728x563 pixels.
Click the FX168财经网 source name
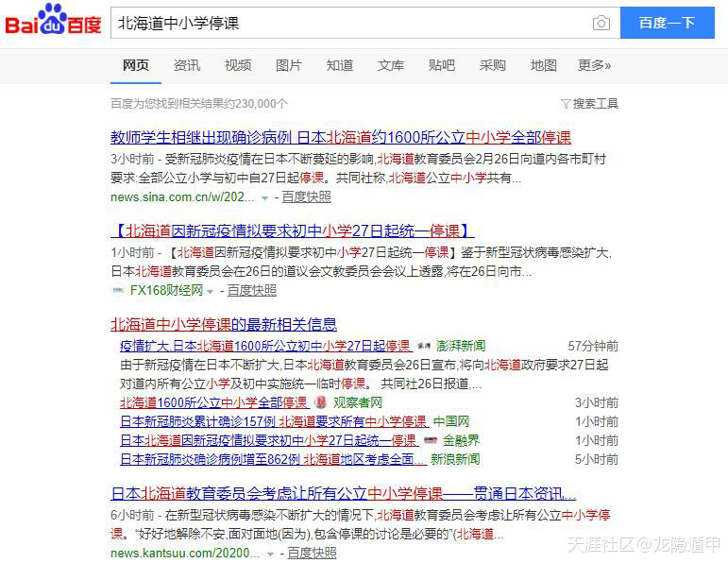click(x=167, y=290)
